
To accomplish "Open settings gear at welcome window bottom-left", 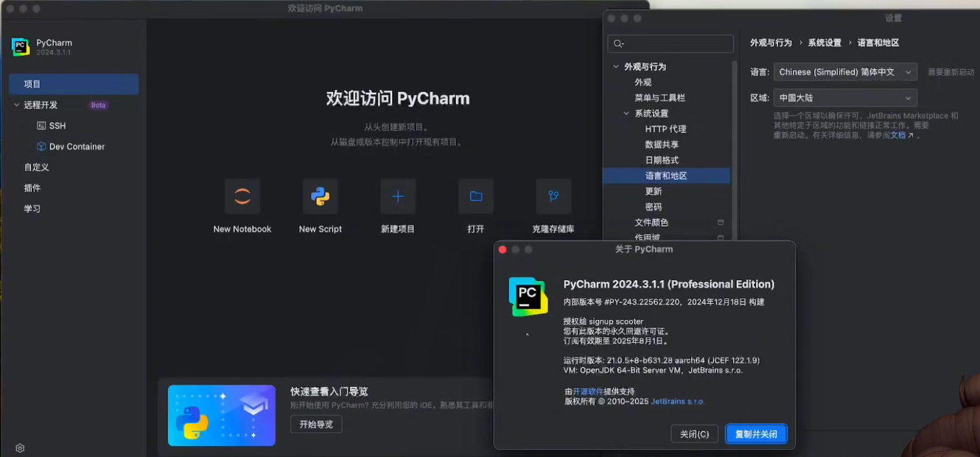I will click(x=20, y=448).
